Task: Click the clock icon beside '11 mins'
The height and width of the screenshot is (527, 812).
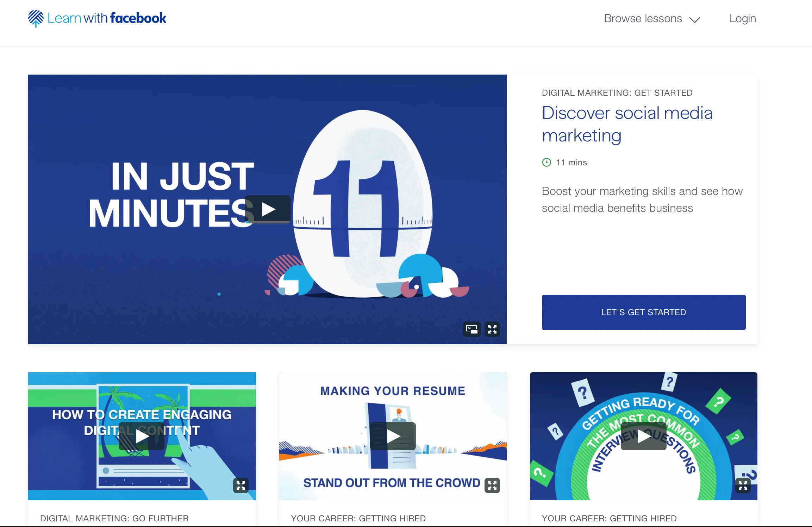Action: click(x=546, y=163)
